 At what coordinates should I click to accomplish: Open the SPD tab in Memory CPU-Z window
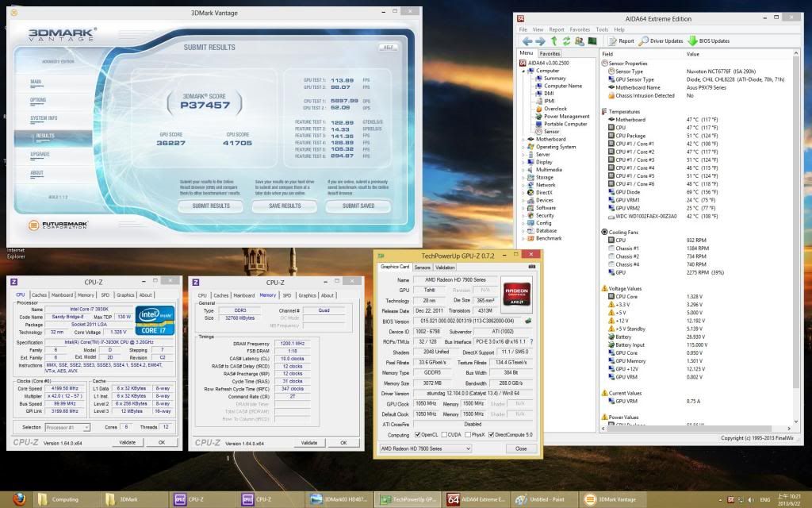(x=287, y=295)
